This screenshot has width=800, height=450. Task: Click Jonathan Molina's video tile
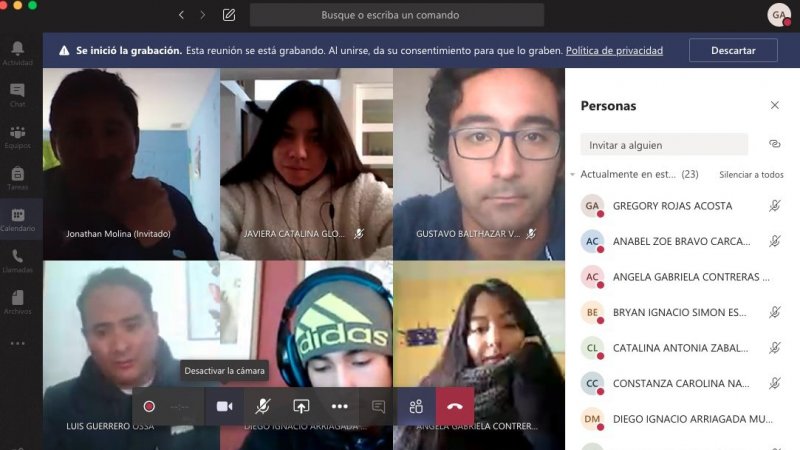point(132,164)
